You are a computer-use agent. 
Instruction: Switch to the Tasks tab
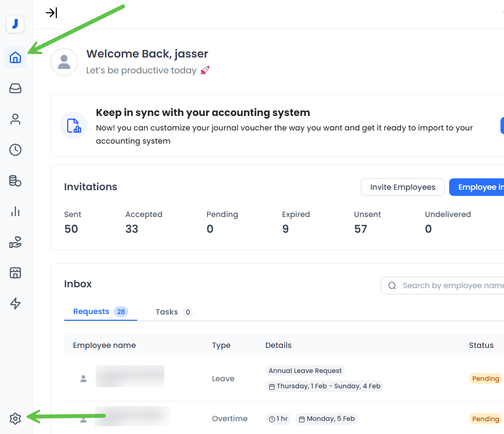[x=167, y=312]
